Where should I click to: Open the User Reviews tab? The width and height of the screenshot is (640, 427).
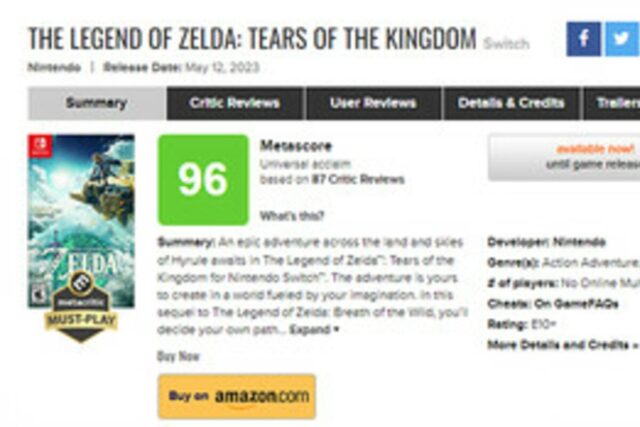(x=373, y=103)
